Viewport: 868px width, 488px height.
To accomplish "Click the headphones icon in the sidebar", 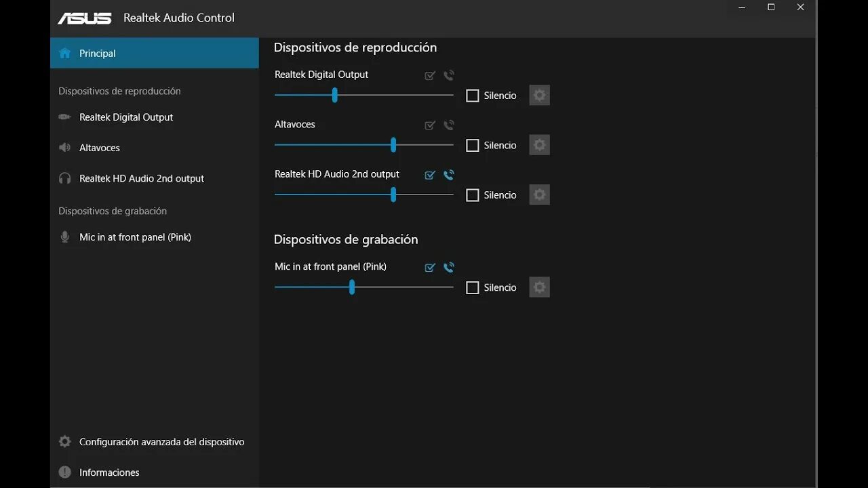I will click(65, 178).
